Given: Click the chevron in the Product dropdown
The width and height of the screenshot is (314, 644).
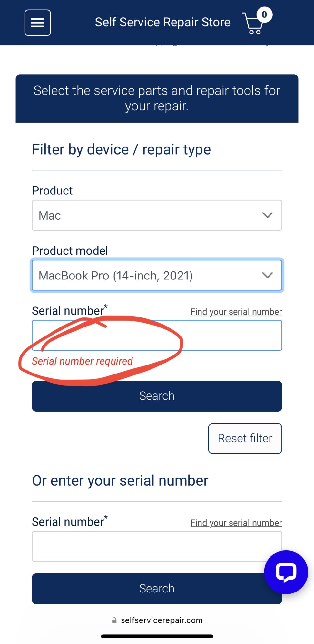Looking at the screenshot, I should click(267, 215).
